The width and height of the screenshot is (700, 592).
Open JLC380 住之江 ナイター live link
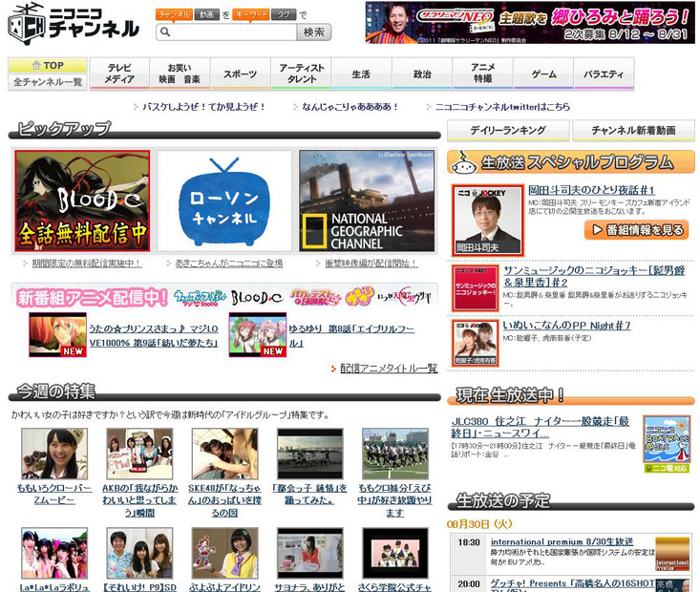(541, 427)
